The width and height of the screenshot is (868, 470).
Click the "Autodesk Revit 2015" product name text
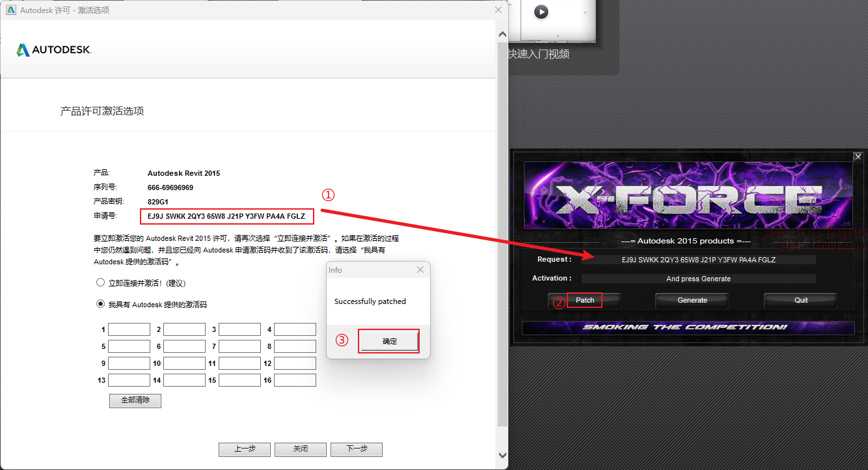(x=183, y=173)
